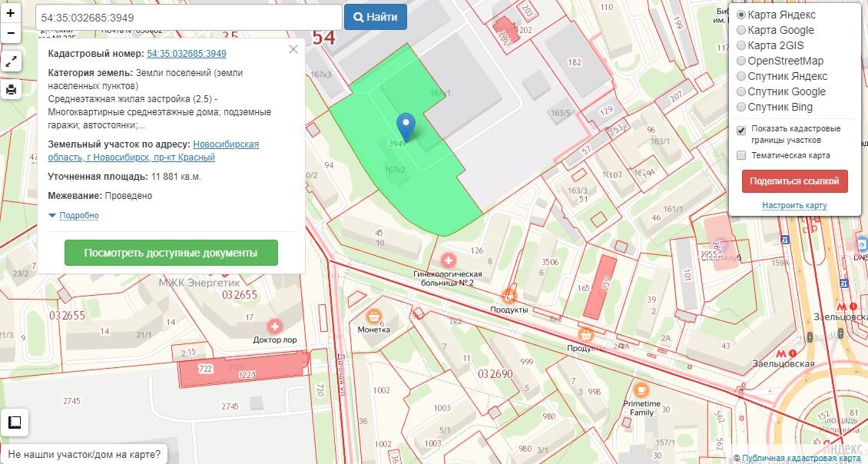Click the МЖК Энергетик map label
The width and height of the screenshot is (868, 464).
pyautogui.click(x=199, y=283)
